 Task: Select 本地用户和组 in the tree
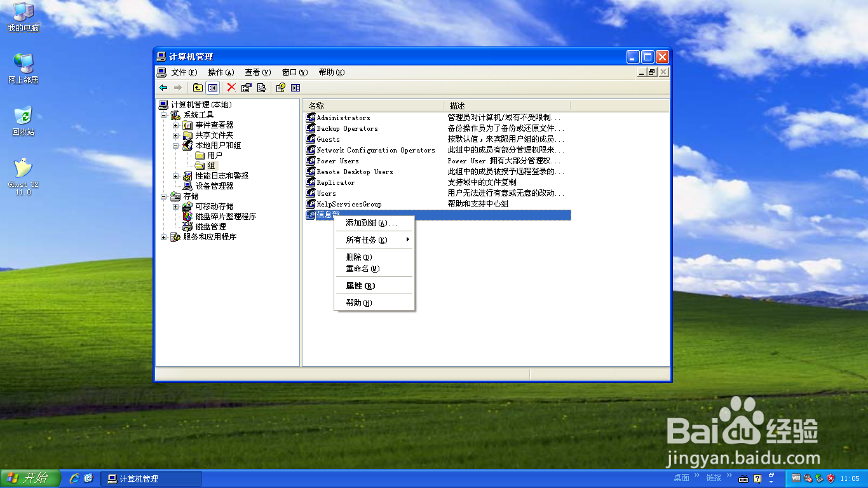(218, 146)
